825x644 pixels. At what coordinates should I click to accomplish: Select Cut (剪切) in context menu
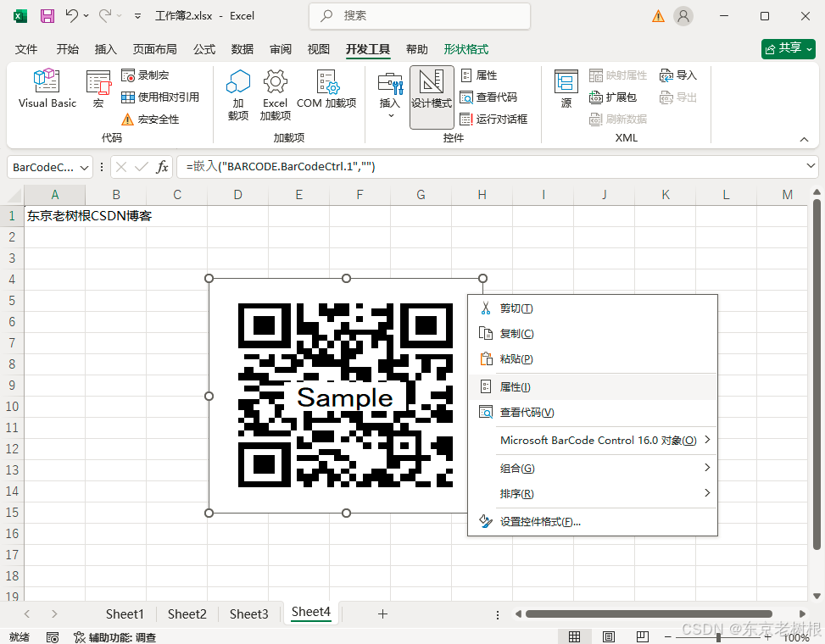tap(593, 308)
